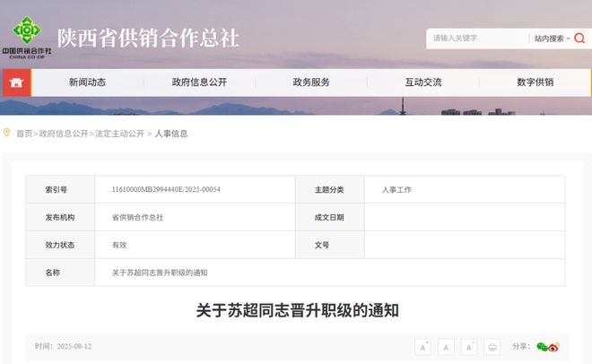
Task: Increase font size with A+ icon
Action: 424,347
